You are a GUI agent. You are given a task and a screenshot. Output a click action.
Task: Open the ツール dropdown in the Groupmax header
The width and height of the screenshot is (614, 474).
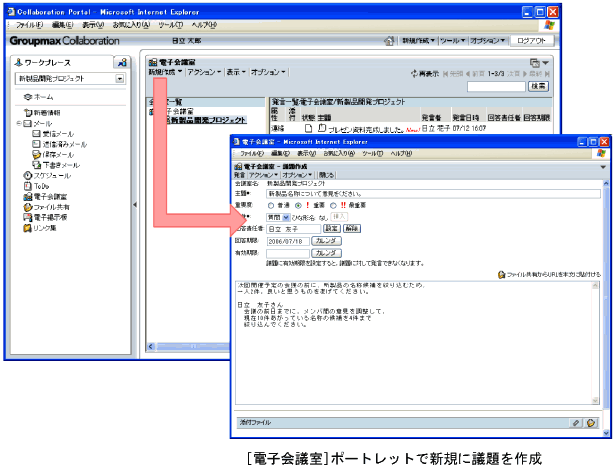(453, 41)
